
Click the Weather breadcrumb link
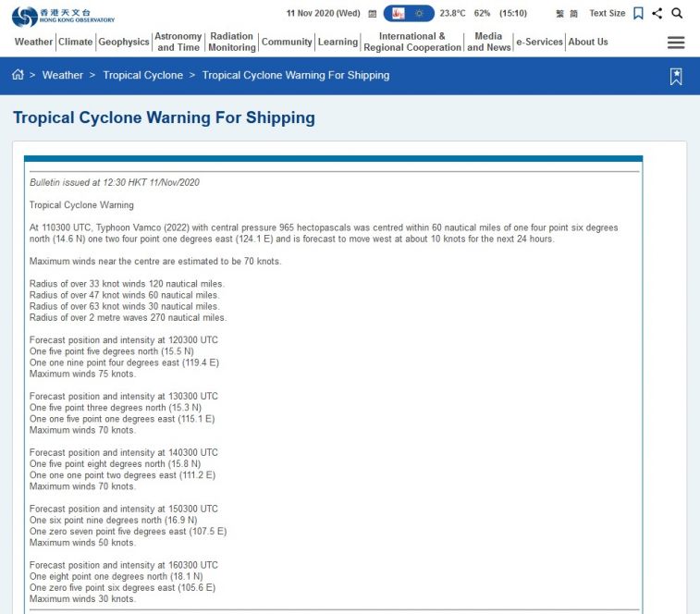[x=63, y=75]
